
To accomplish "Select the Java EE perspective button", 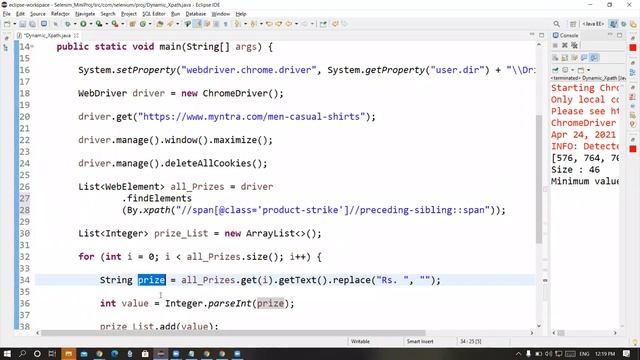I will click(593, 24).
